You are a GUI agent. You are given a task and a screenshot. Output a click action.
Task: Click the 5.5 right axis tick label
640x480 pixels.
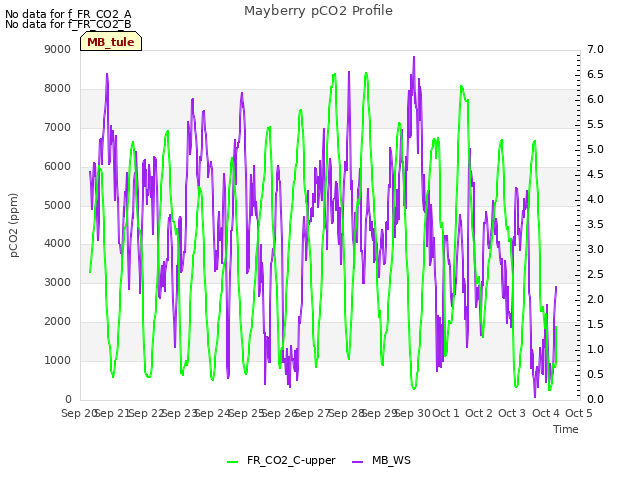pos(595,124)
